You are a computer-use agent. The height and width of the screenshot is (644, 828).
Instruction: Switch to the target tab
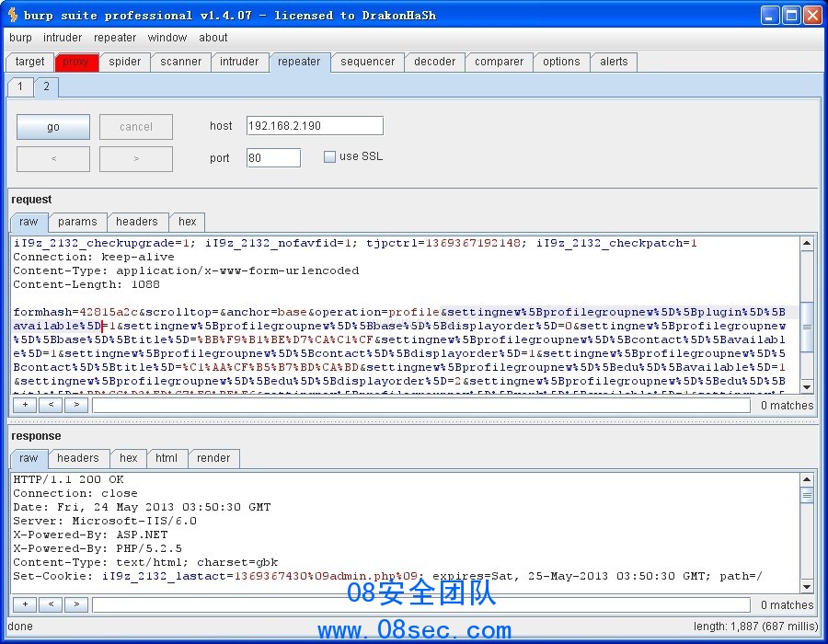pos(30,62)
